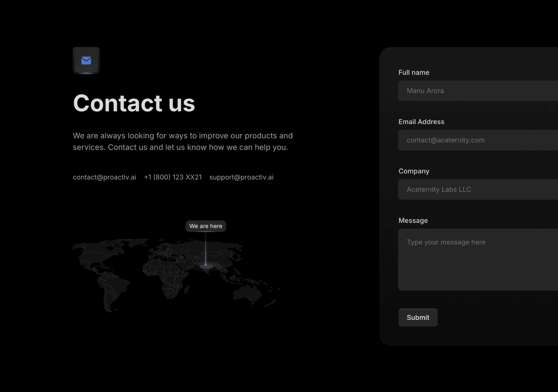Click the contact@proactiv.ai email link

(x=104, y=177)
